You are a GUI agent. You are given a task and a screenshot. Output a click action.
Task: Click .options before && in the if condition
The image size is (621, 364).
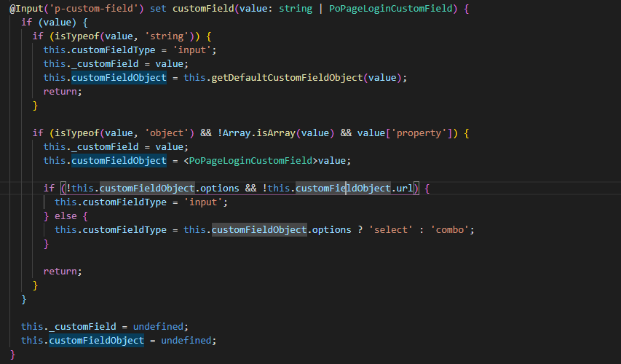pos(217,188)
